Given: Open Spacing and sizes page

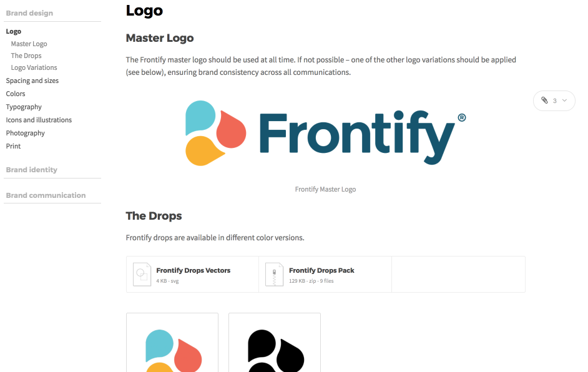Looking at the screenshot, I should pos(32,81).
